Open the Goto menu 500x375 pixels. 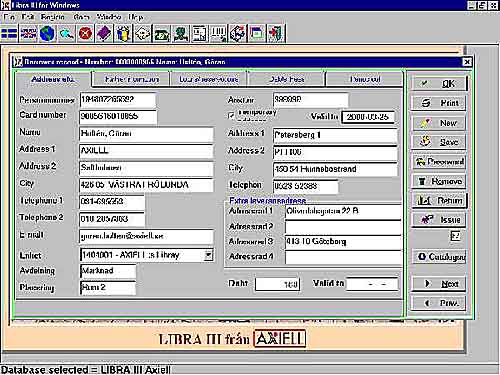[x=81, y=17]
